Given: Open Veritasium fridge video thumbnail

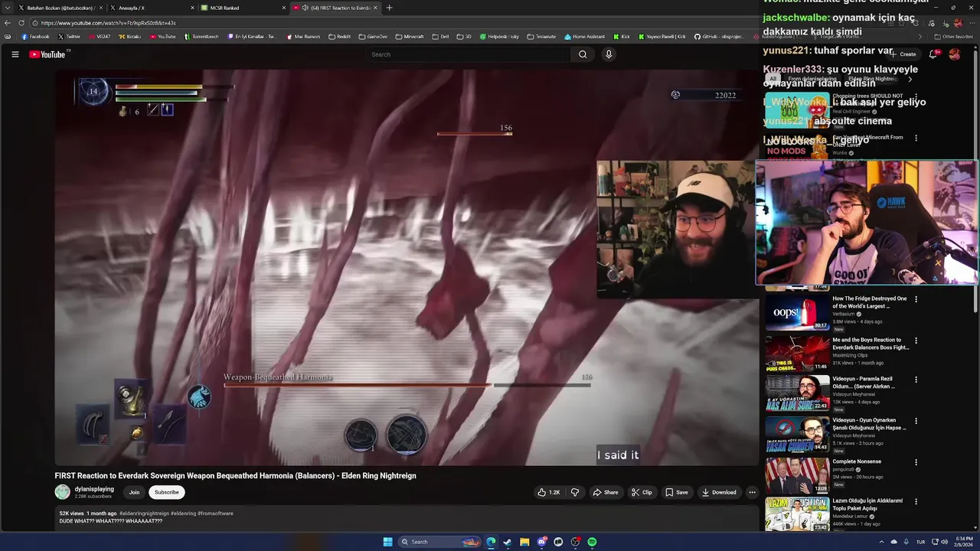Looking at the screenshot, I should [x=797, y=312].
